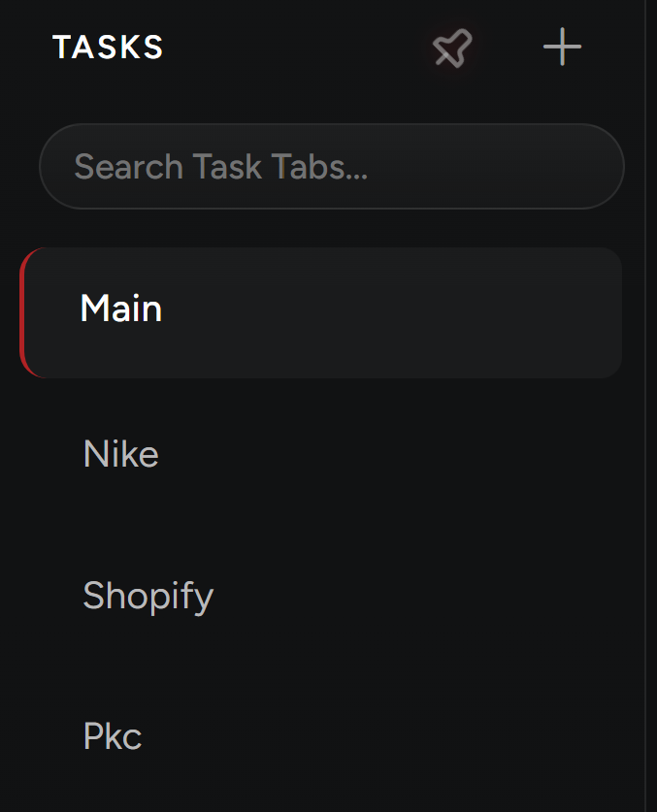Viewport: 657px width, 812px height.
Task: Click the TASKS heading label
Action: pyautogui.click(x=108, y=48)
